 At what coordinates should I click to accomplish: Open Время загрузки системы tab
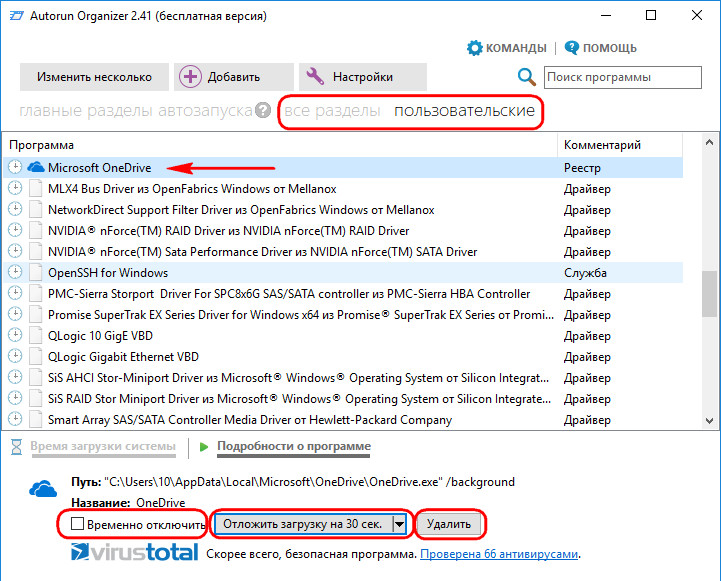(103, 446)
